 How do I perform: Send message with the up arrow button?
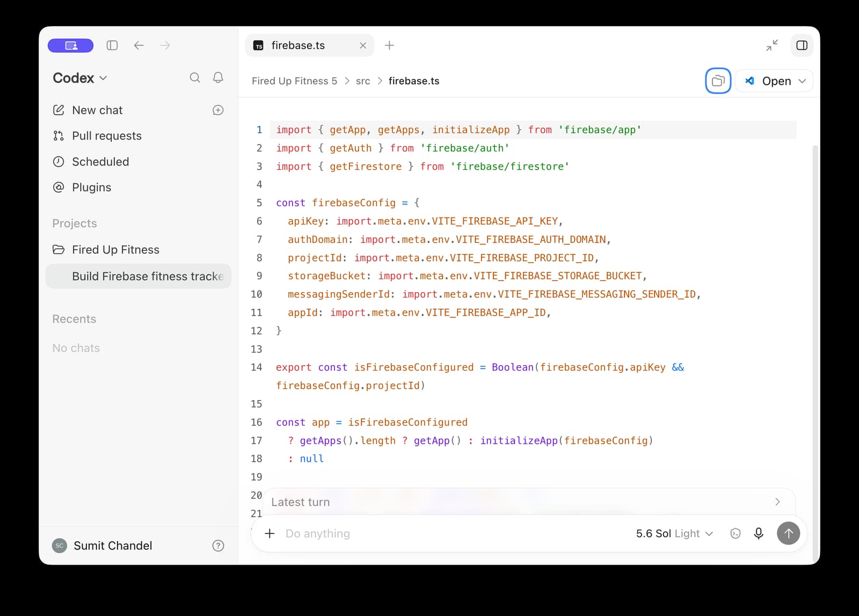click(x=789, y=533)
